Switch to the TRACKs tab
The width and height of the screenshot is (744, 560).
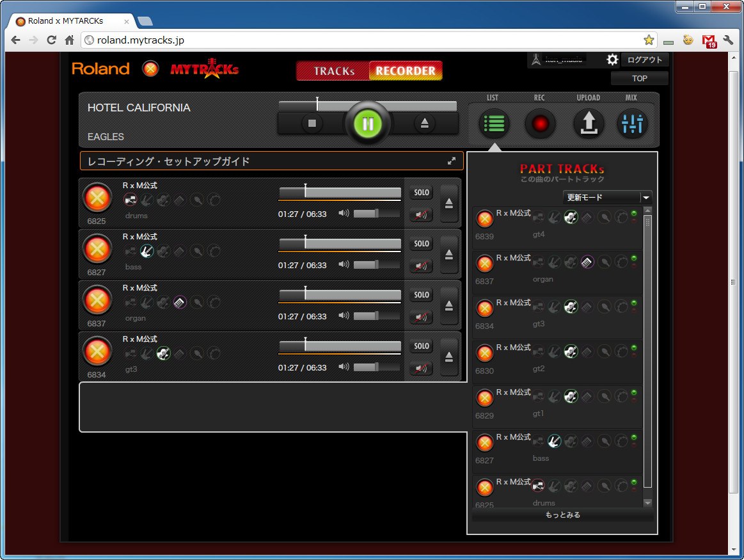point(333,70)
